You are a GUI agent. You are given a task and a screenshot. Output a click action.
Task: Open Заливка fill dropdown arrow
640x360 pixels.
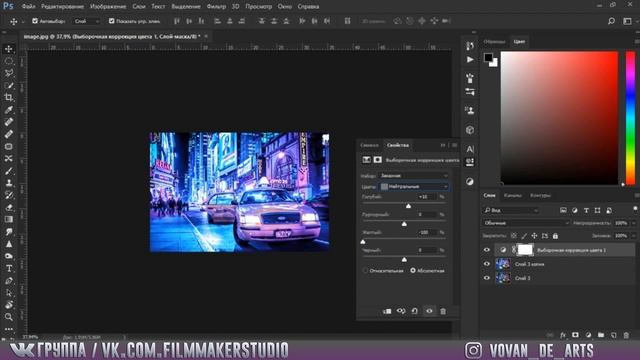click(x=633, y=236)
